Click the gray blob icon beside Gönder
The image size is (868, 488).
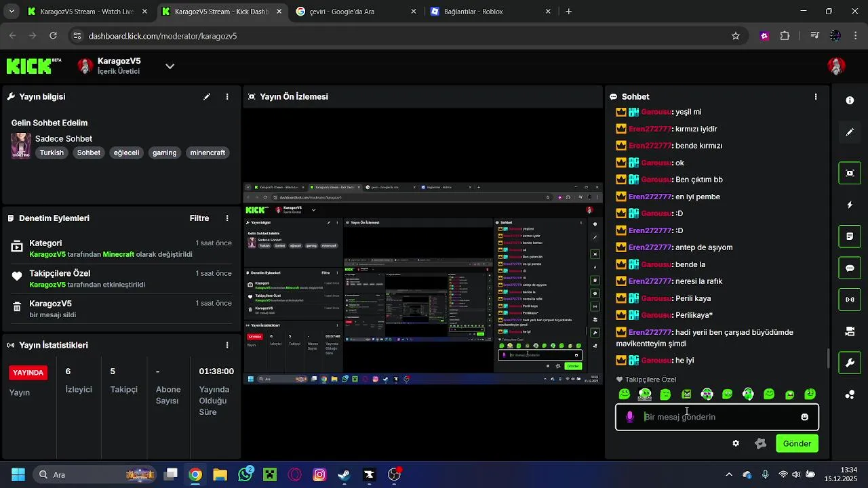coord(760,444)
